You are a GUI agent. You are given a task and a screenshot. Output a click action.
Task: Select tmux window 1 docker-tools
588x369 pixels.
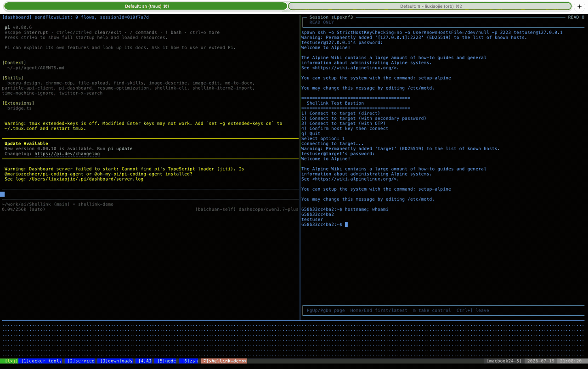(x=41, y=361)
